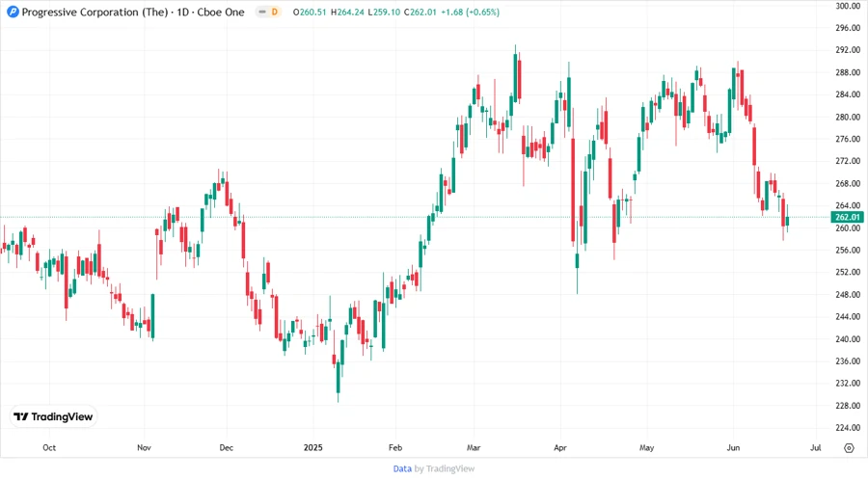Screen dimensions: 868x480
Task: Click the 2025 label on time axis
Action: tap(312, 447)
